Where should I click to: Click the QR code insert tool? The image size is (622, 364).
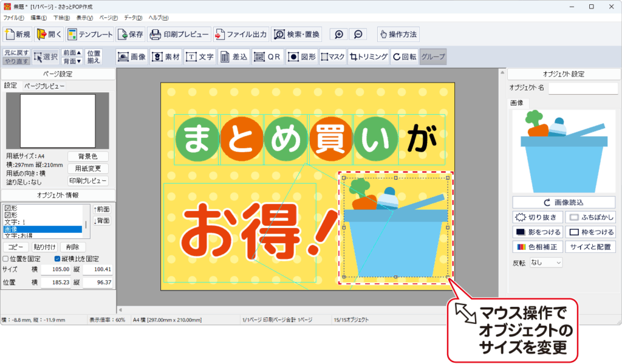pos(268,56)
